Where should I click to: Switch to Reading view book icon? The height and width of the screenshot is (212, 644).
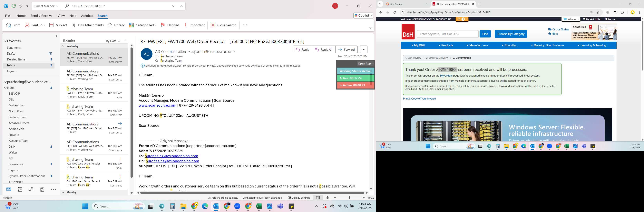(327, 198)
